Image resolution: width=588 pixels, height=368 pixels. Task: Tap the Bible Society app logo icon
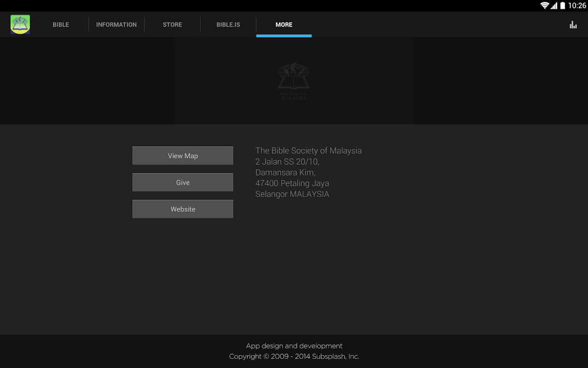(20, 24)
